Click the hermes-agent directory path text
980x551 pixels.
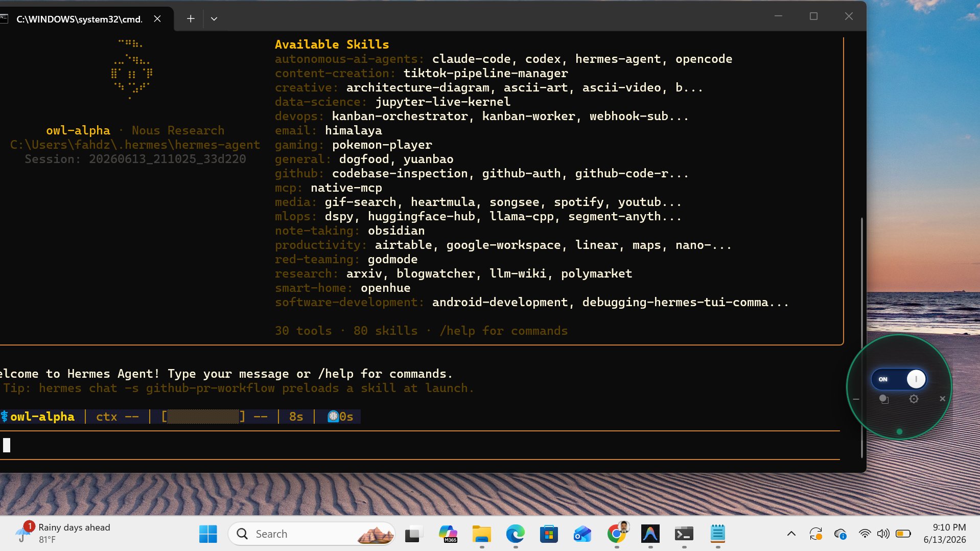(x=135, y=145)
